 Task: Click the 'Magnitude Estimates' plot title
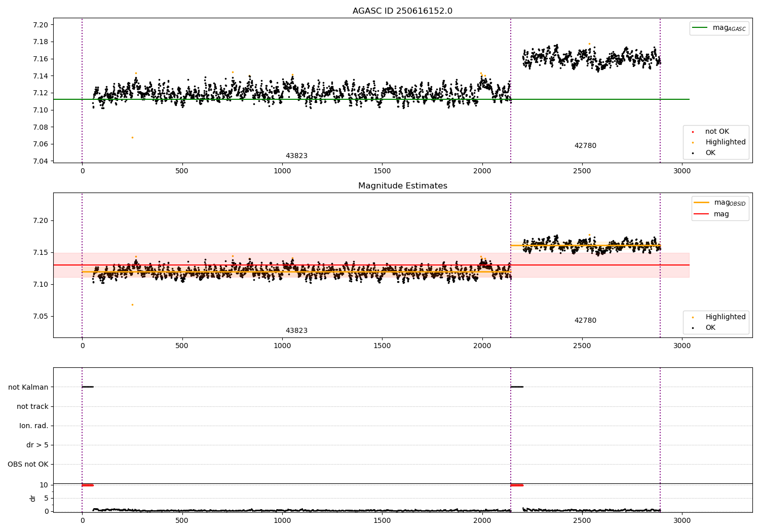coord(402,186)
